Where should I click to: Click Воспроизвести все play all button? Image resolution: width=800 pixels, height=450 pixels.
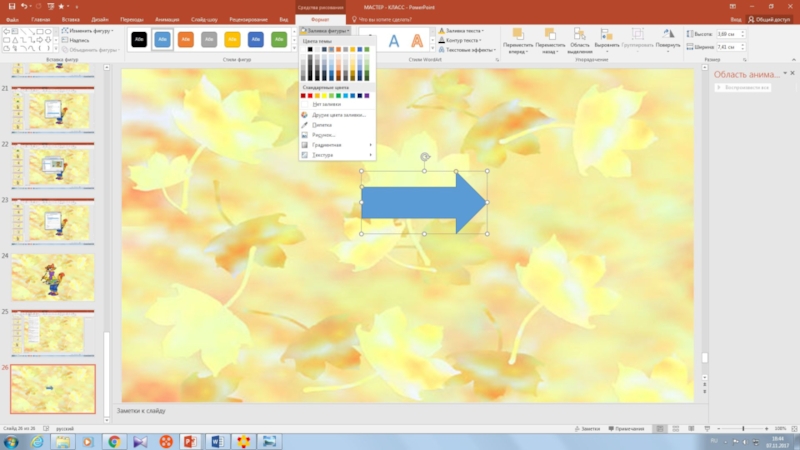743,87
